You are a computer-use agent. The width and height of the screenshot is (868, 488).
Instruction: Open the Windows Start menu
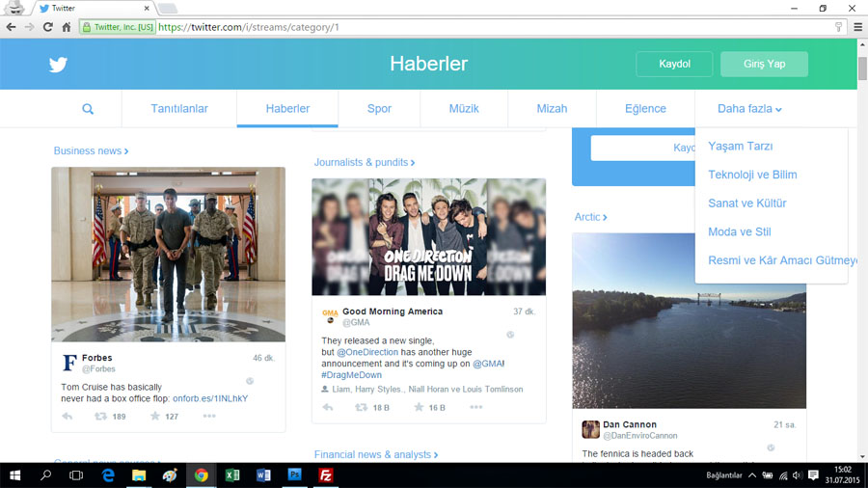pyautogui.click(x=14, y=475)
